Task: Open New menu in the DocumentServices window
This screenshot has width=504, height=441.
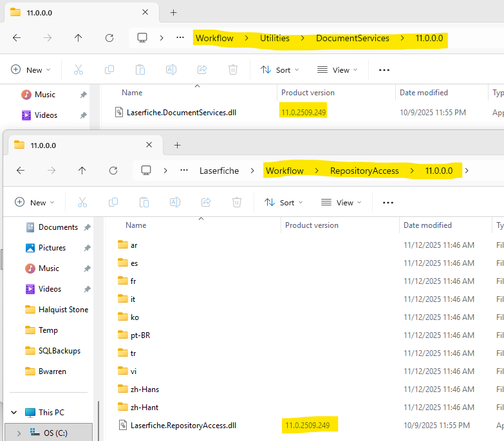Action: click(x=31, y=70)
